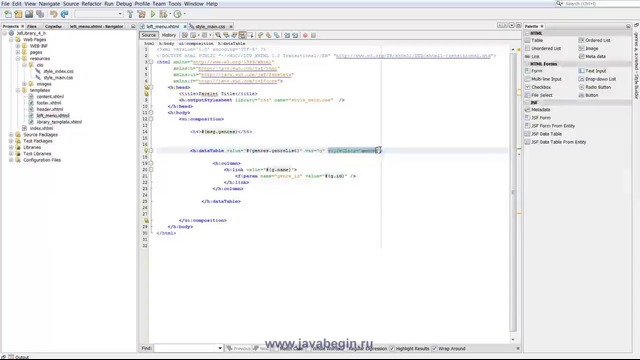Screen dimensions: 640x360
Task: Open style_index.css in project tree
Action: click(x=58, y=71)
